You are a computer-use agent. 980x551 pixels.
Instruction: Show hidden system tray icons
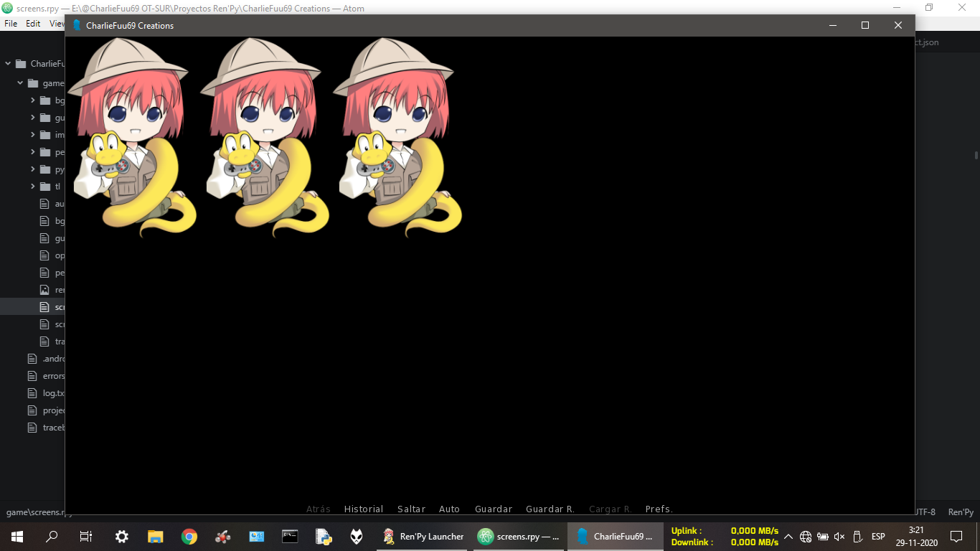(788, 537)
